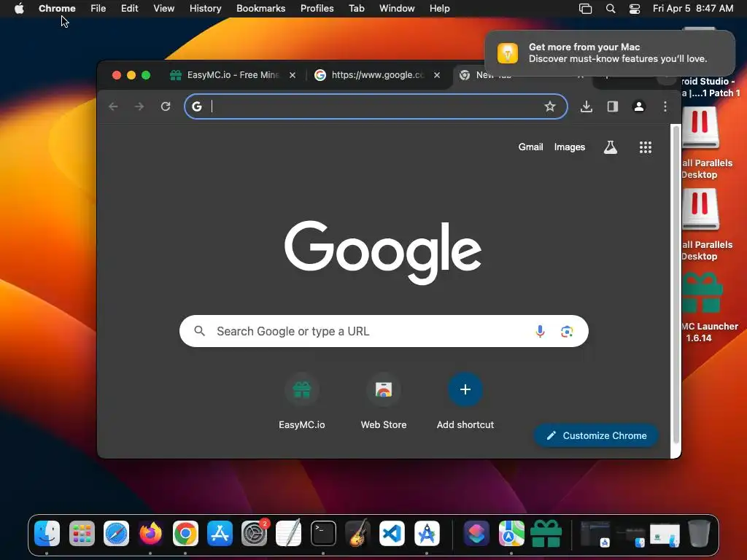Image resolution: width=747 pixels, height=560 pixels.
Task: Open the History menu
Action: pos(205,9)
